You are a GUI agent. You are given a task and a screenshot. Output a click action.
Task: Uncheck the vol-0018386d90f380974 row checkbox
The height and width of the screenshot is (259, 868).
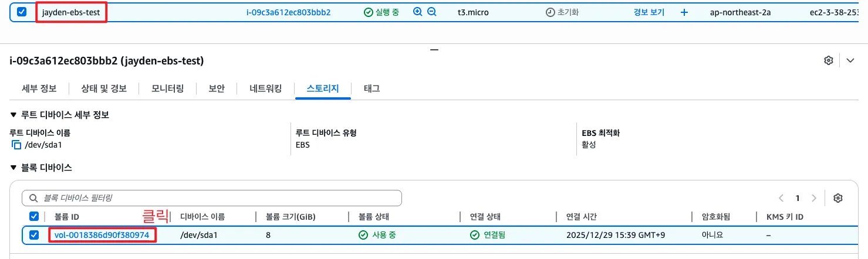34,236
